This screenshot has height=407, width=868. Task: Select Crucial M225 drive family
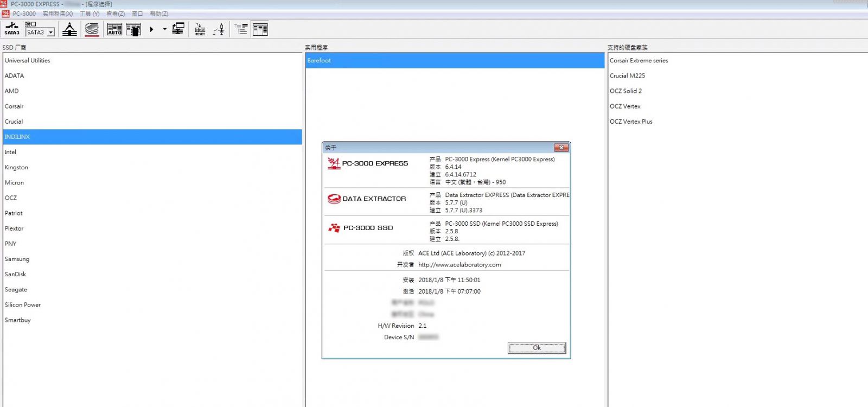[627, 76]
